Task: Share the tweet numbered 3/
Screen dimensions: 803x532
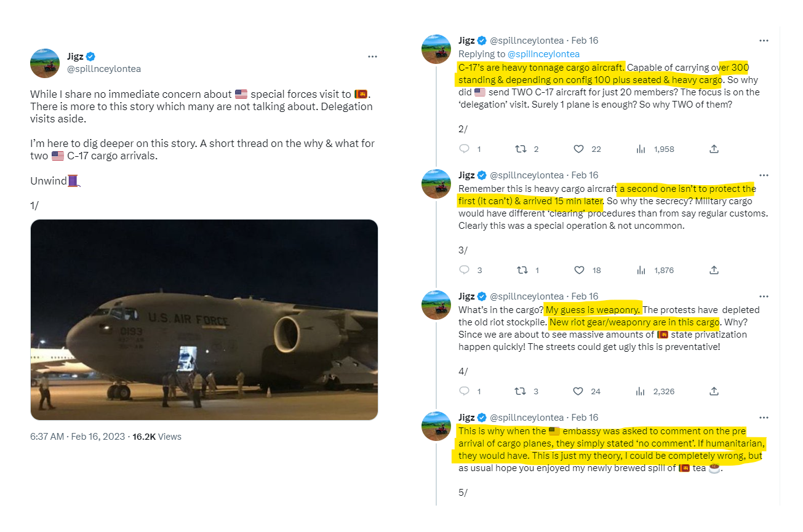Action: (714, 270)
